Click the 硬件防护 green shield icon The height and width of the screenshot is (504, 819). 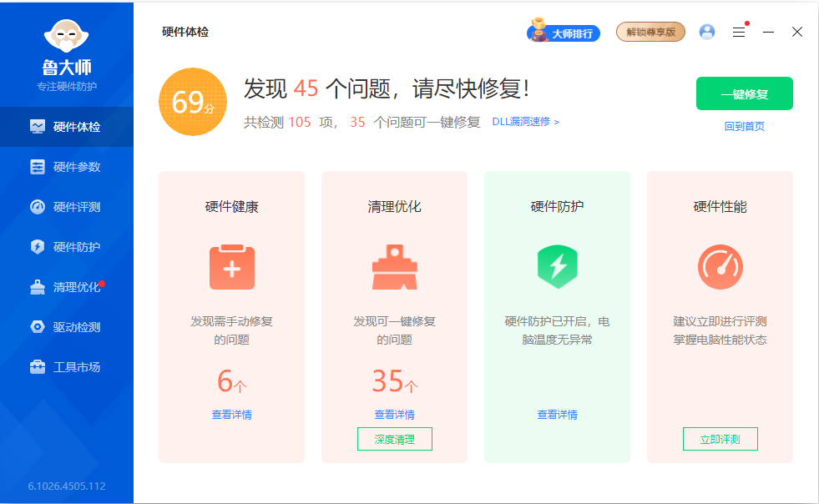pos(557,267)
